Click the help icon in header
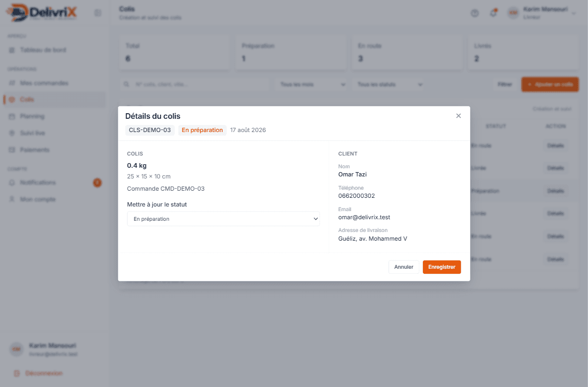This screenshot has width=588, height=387. [x=475, y=13]
